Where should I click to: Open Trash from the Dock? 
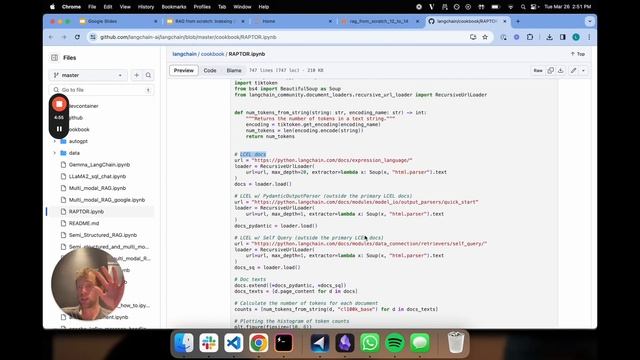(x=456, y=343)
